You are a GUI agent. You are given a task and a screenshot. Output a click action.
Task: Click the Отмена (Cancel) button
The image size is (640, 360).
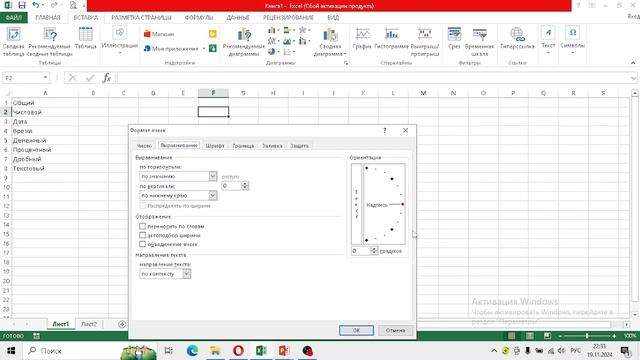[395, 330]
